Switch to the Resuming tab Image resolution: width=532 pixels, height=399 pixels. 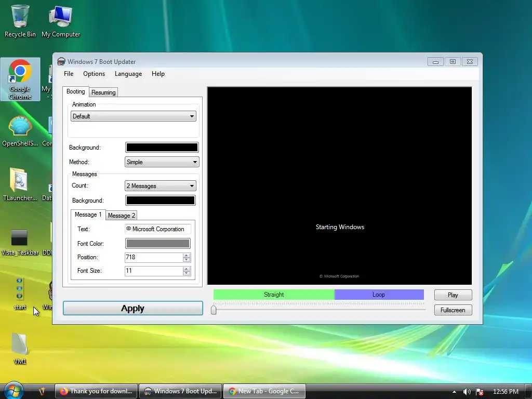click(x=103, y=92)
